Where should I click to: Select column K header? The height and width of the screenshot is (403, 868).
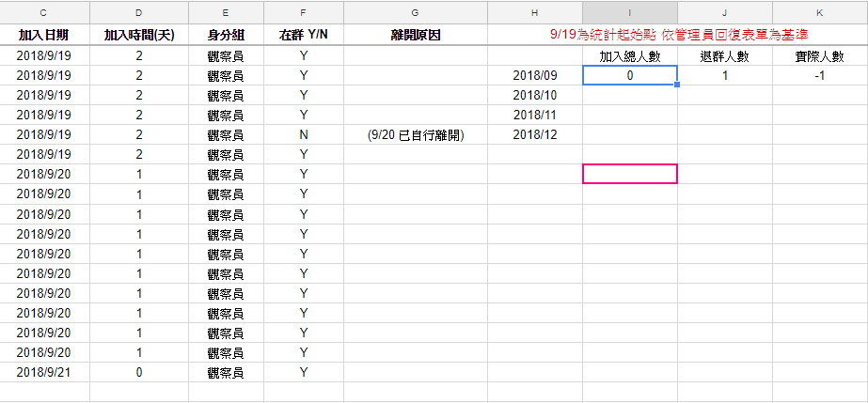820,12
